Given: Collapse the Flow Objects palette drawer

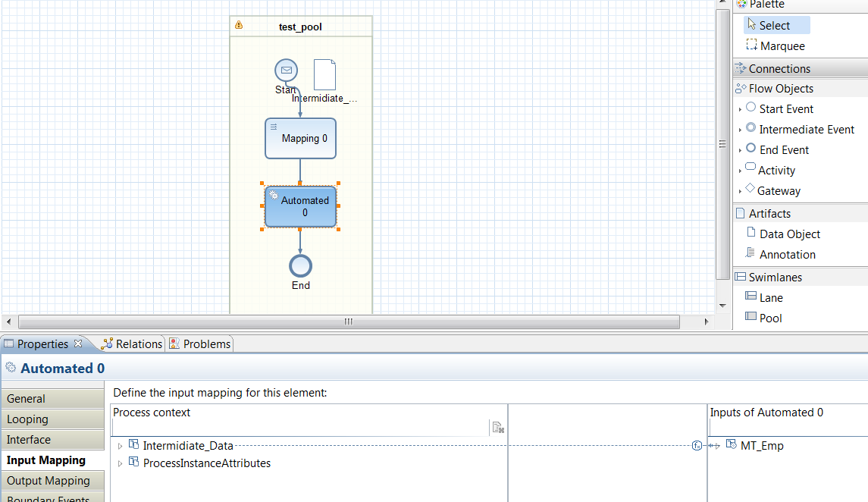Looking at the screenshot, I should pos(801,89).
